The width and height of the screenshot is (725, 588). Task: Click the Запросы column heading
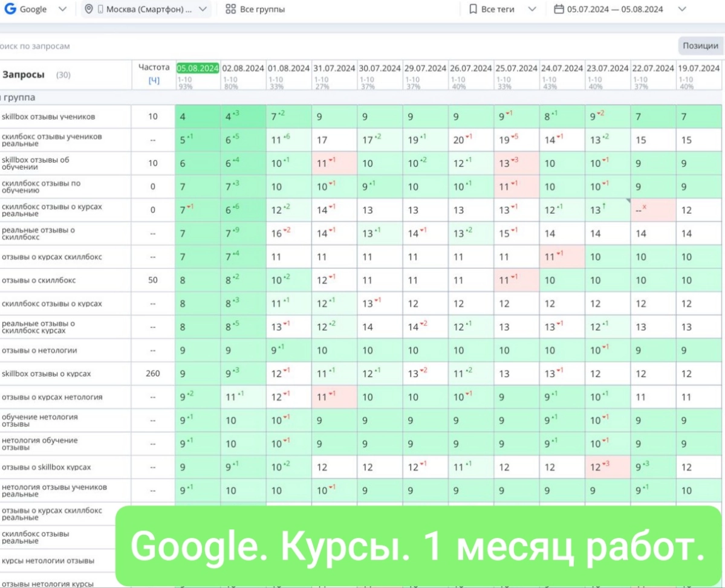click(x=23, y=74)
